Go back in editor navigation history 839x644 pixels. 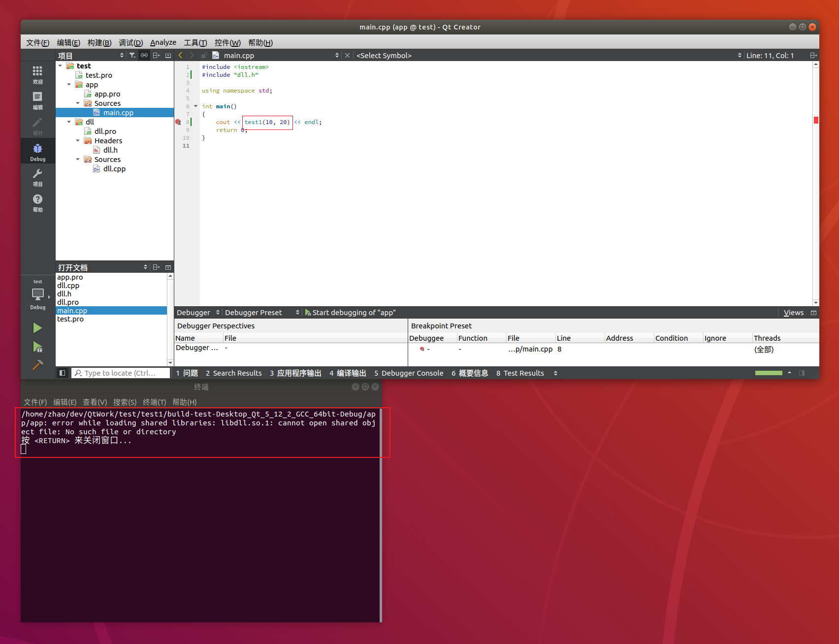[180, 56]
